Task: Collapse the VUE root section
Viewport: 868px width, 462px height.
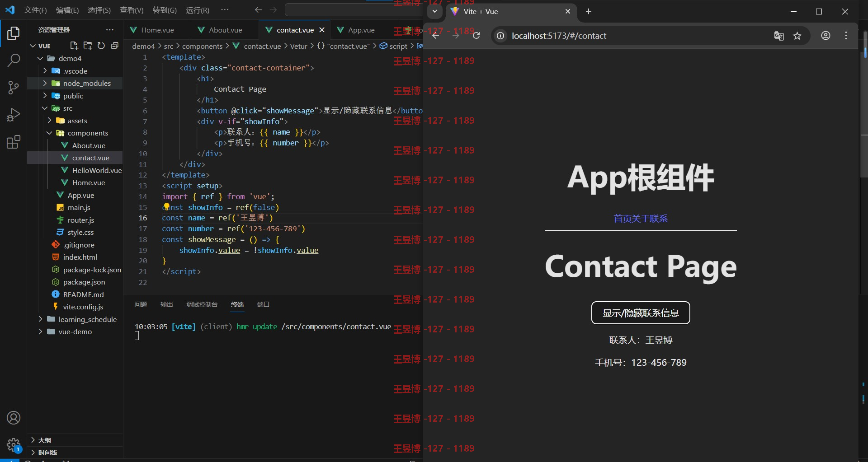Action: [33, 46]
